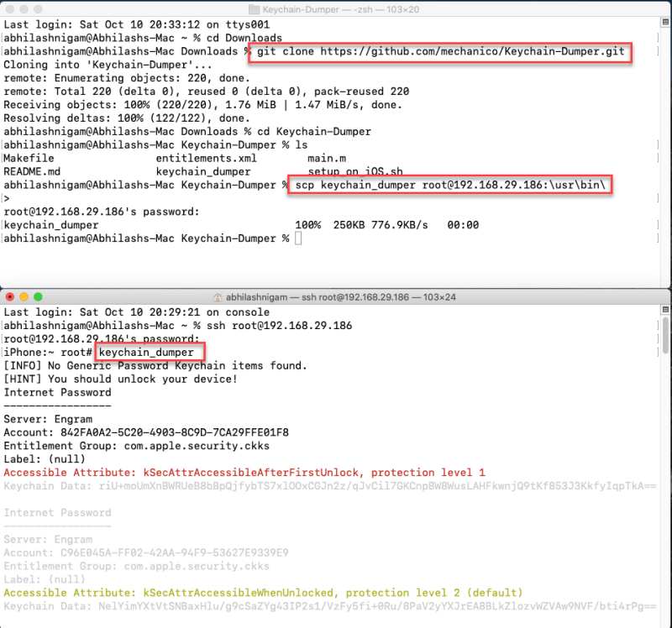This screenshot has width=672, height=628.
Task: Click the '100% 250KB 776.9KB/s' transfer line
Action: tap(241, 225)
